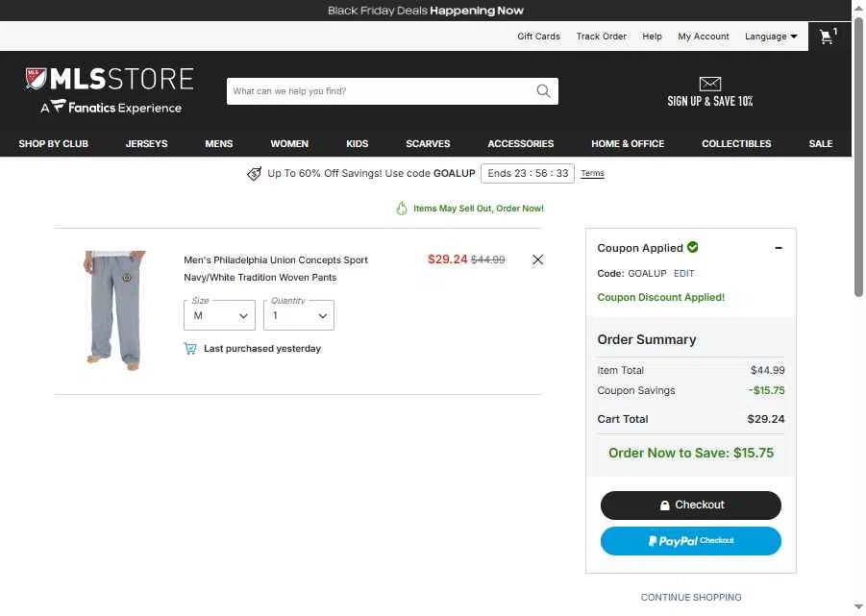Viewport: 866px width, 616px height.
Task: Open the Sale menu
Action: point(821,143)
